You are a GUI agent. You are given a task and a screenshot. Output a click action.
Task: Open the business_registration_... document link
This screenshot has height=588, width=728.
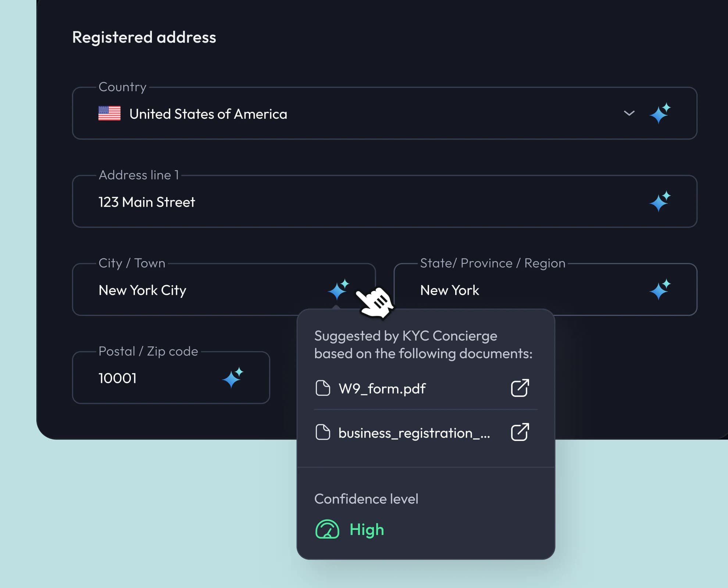coord(414,433)
